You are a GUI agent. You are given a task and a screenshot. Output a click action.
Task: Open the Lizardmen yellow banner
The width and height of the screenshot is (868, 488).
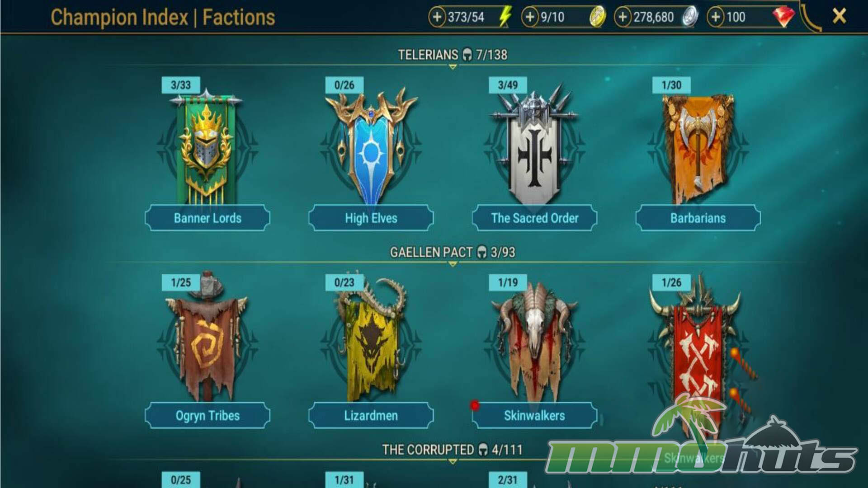pos(371,339)
